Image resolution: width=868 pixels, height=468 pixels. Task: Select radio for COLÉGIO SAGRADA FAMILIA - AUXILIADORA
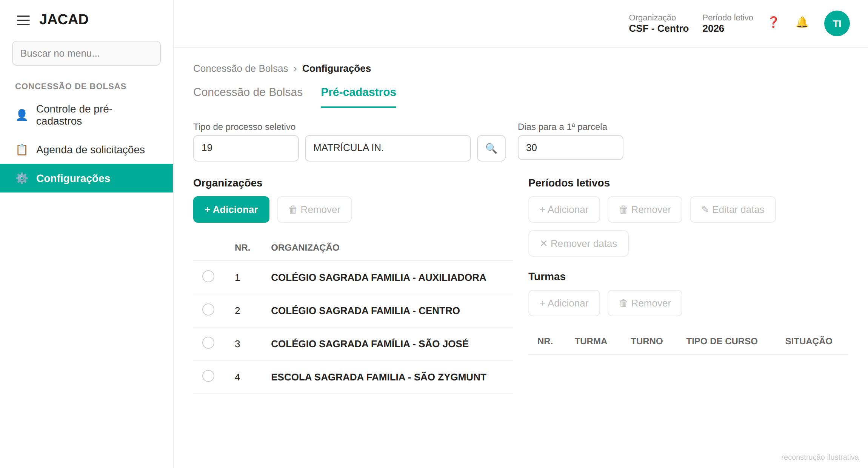tap(208, 276)
